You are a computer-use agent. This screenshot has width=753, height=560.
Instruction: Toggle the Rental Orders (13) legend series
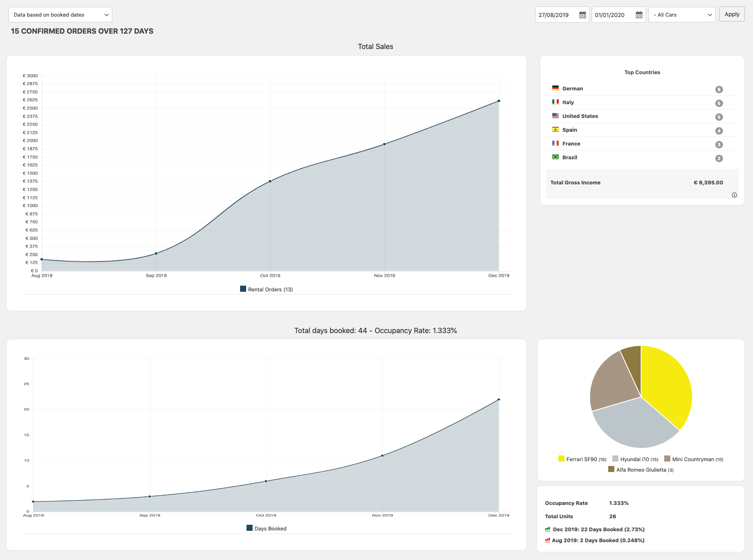pos(266,289)
